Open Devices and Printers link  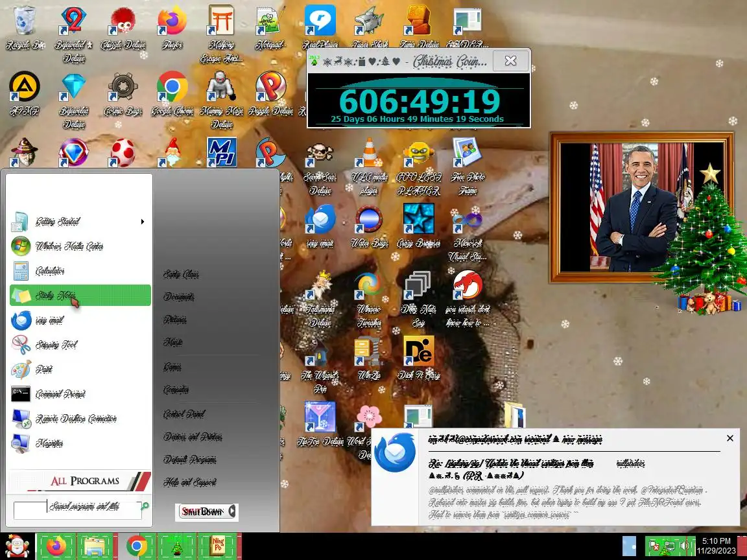(193, 437)
